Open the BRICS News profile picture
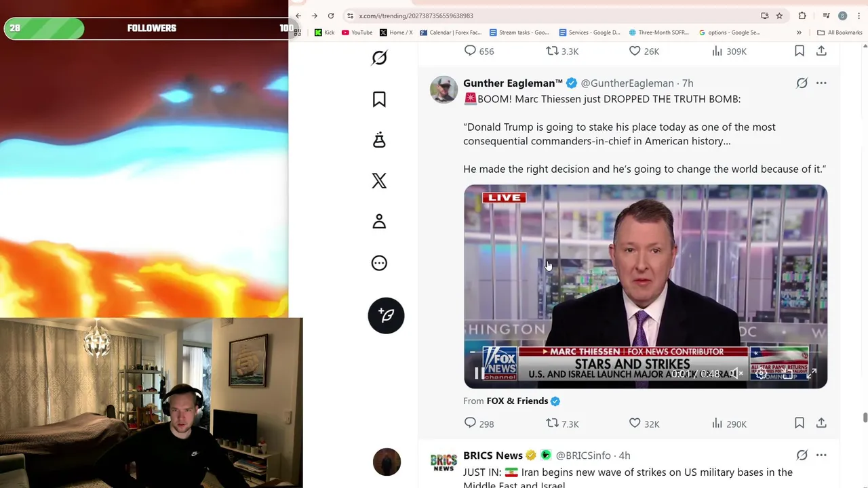The image size is (868, 488). tap(443, 462)
